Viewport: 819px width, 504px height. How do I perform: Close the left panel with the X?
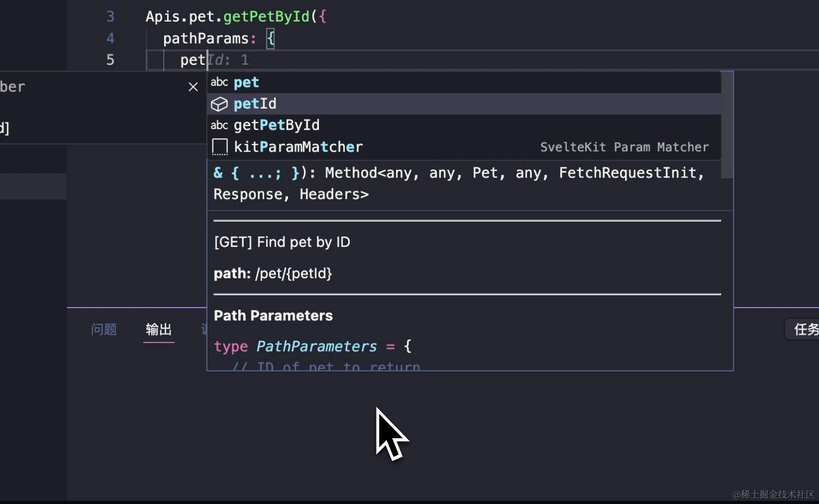pos(193,87)
